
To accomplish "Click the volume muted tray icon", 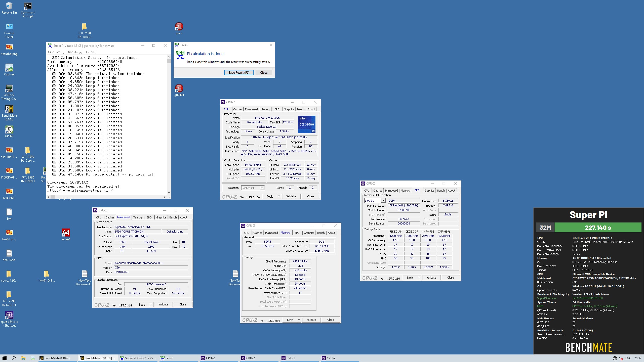I will [x=621, y=358].
